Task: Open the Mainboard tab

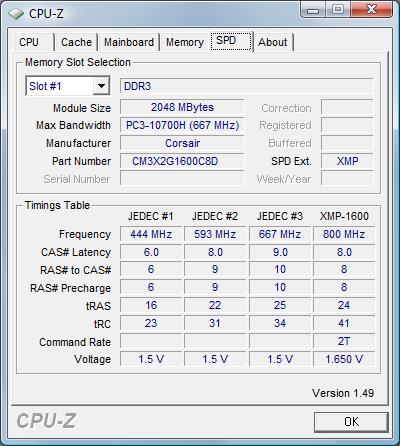Action: 129,42
